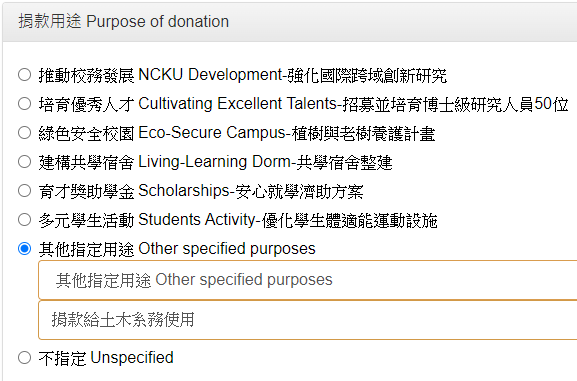Choose Cultivating Excellent Talents radio option
The height and width of the screenshot is (381, 577).
[x=24, y=104]
